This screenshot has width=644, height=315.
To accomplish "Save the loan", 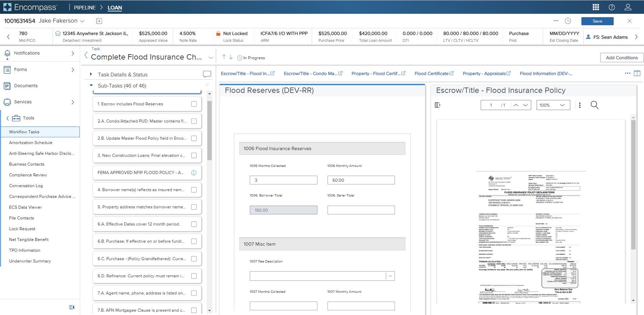I will point(597,21).
